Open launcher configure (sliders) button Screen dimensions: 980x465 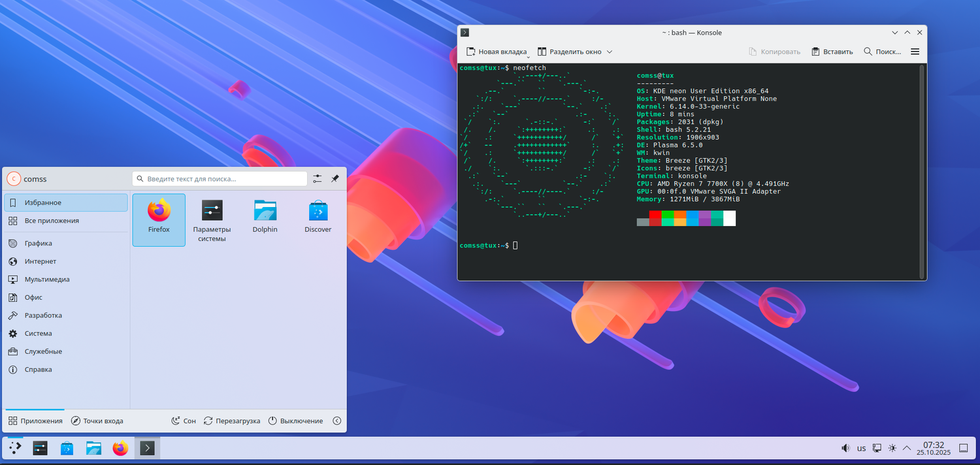point(318,178)
